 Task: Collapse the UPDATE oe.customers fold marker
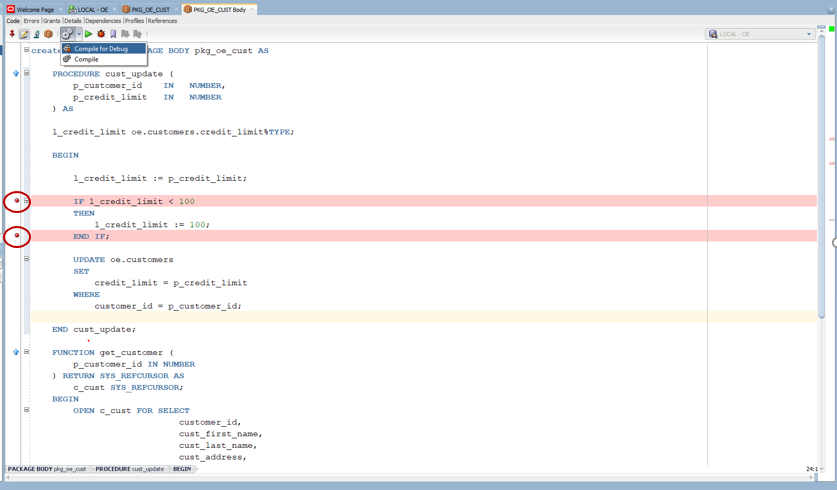[26, 259]
